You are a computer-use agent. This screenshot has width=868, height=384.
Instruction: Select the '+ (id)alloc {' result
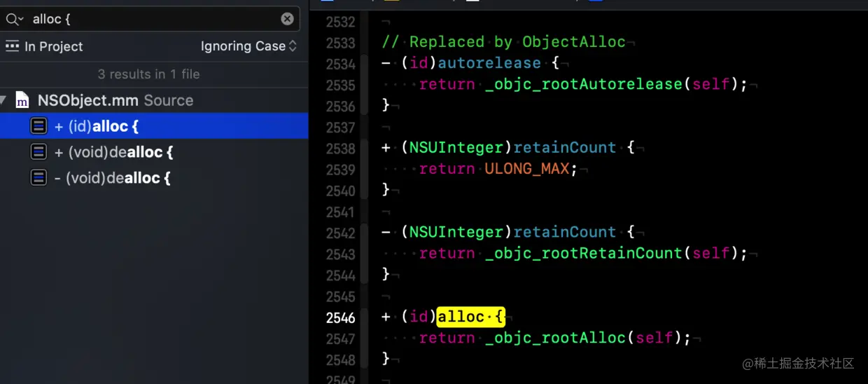click(154, 126)
